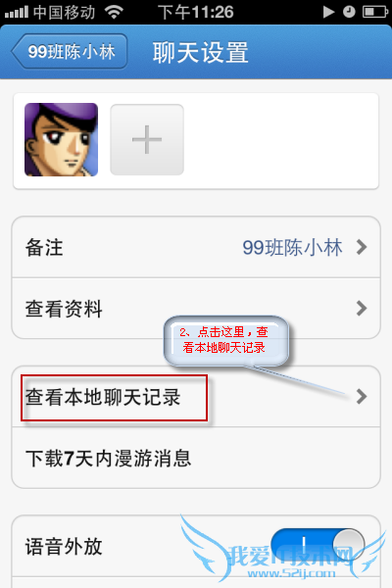Tap the alarm clock status icon
This screenshot has height=588, width=392.
tap(349, 12)
